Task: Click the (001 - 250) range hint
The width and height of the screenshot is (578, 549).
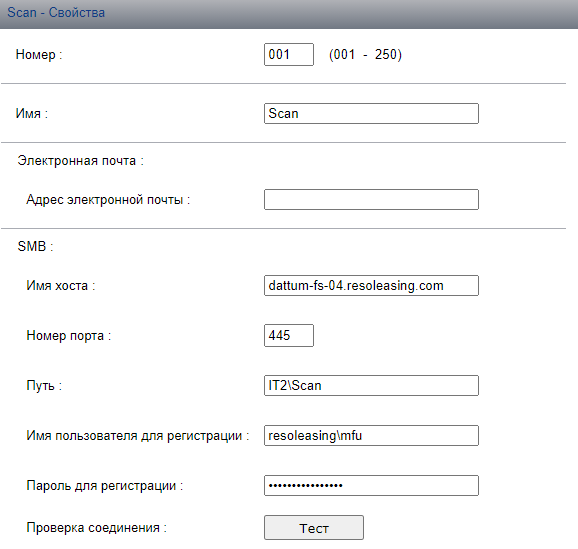Action: coord(365,55)
